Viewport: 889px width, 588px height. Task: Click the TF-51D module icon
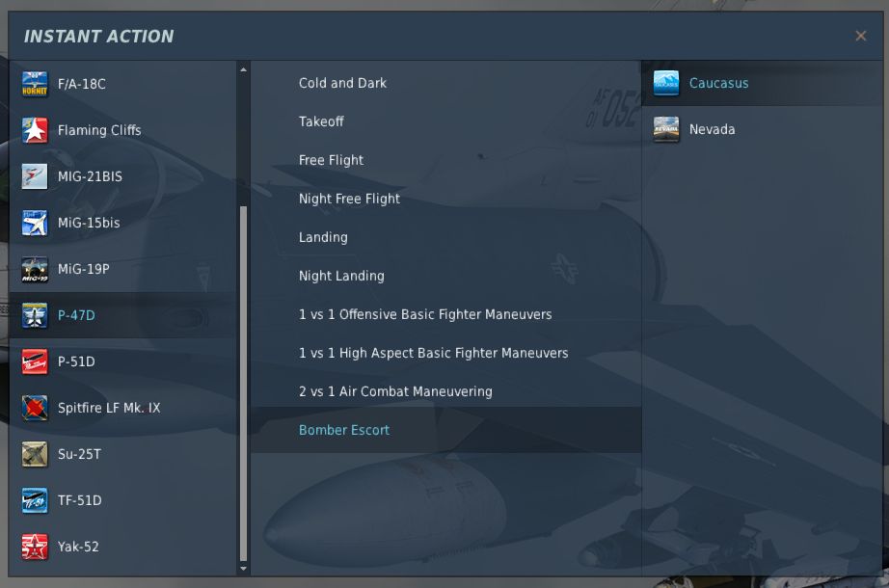pyautogui.click(x=35, y=500)
